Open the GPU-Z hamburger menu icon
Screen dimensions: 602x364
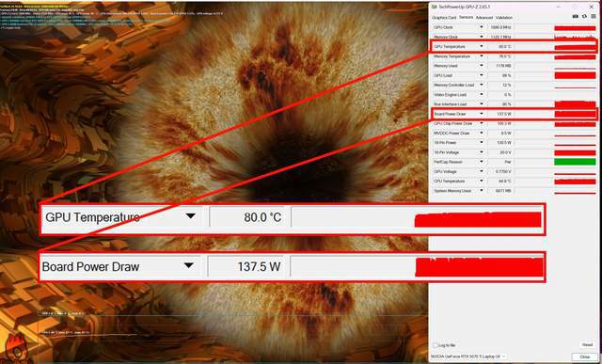coord(594,17)
